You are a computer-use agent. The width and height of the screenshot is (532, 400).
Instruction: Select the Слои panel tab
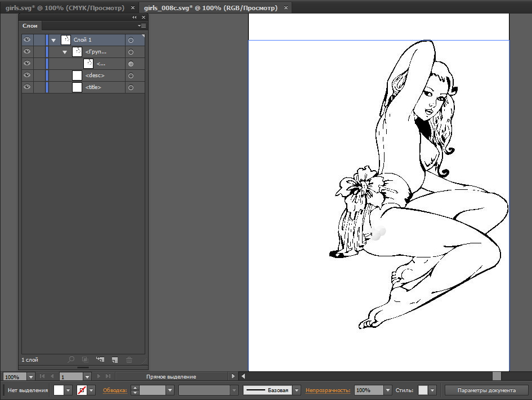pyautogui.click(x=30, y=26)
